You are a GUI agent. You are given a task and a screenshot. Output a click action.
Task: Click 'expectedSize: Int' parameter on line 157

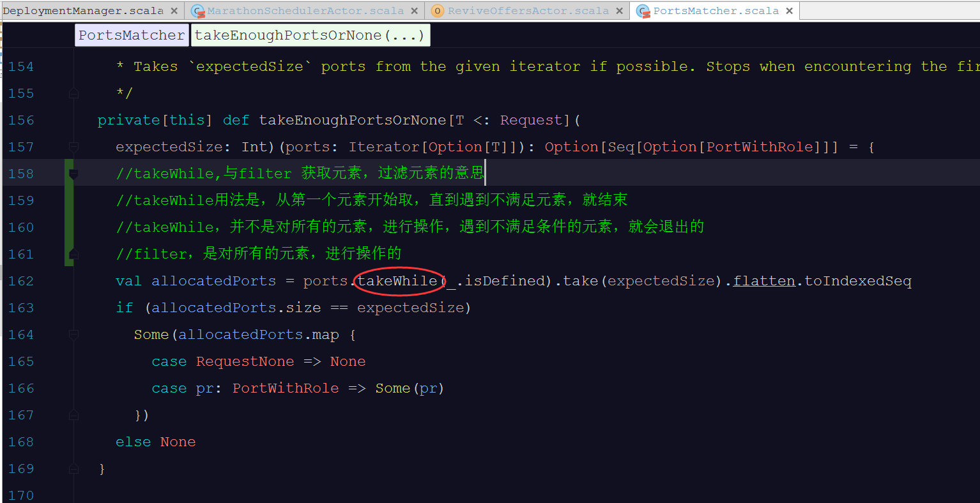coord(192,147)
